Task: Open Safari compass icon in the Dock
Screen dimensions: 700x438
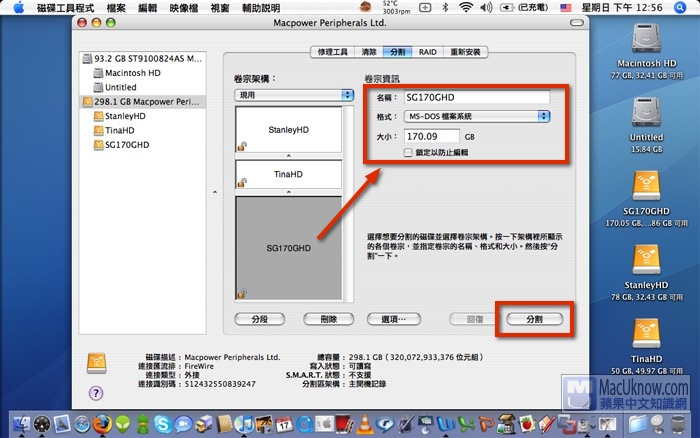Action: (82, 424)
